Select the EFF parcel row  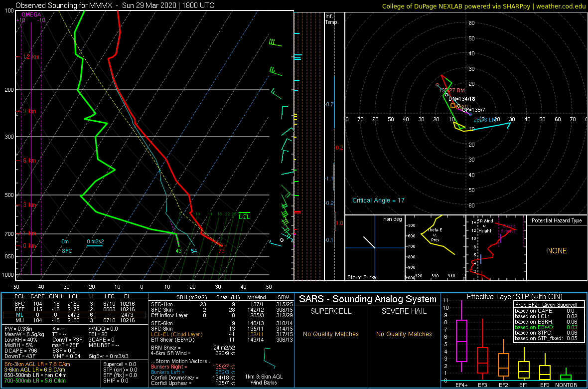click(74, 309)
